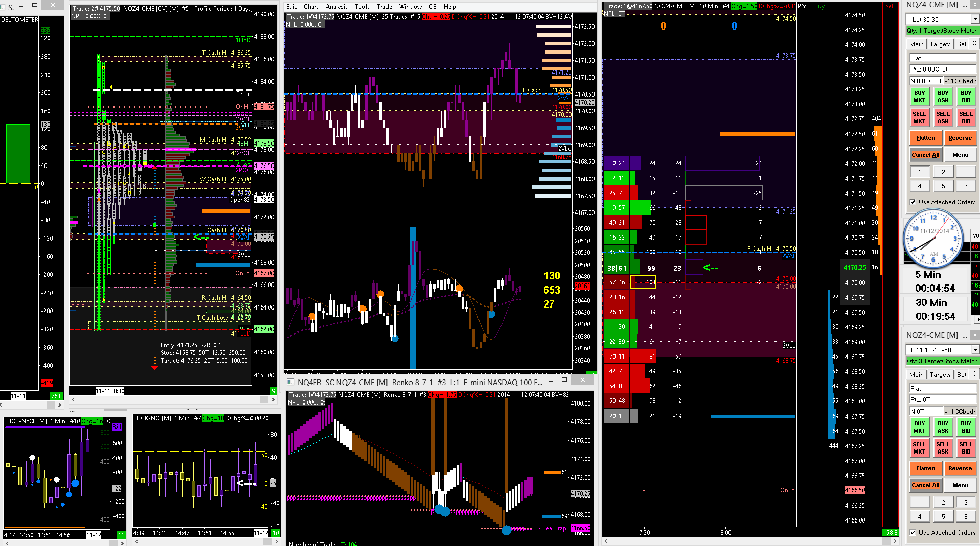Image resolution: width=980 pixels, height=546 pixels.
Task: Cancel All orders in the lower trade window
Action: coord(925,485)
